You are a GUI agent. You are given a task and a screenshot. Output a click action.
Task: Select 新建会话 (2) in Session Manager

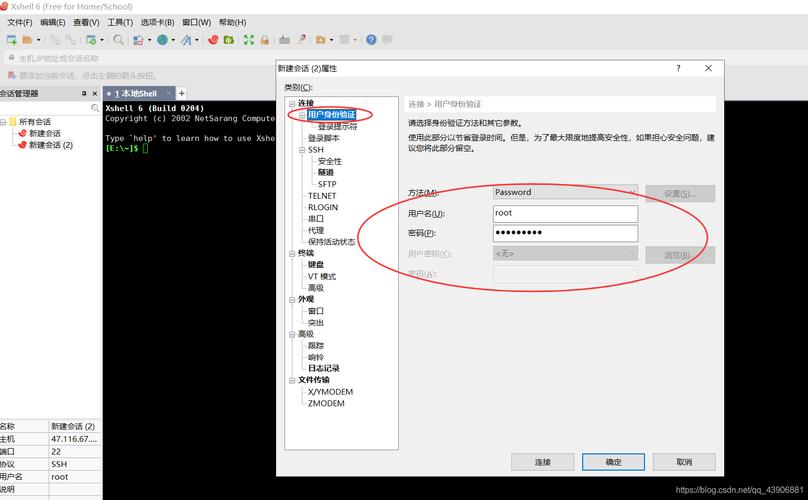pos(50,145)
